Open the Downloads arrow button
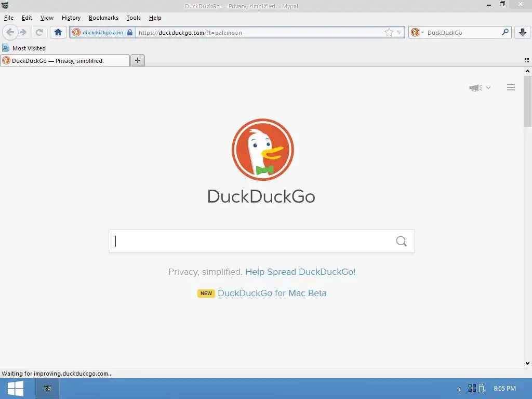The image size is (532, 399). click(x=523, y=32)
